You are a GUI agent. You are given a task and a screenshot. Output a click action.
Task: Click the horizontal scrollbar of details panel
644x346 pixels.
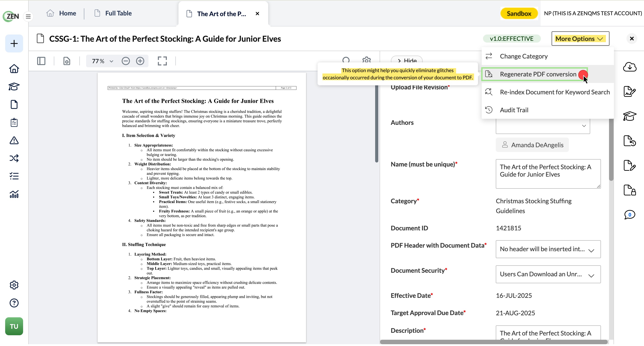tap(494, 342)
